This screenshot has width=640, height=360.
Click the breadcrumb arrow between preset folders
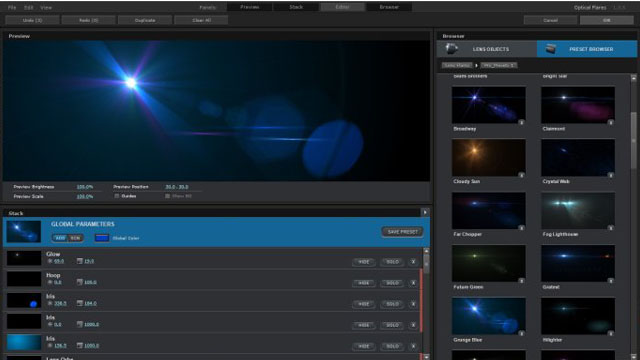point(476,65)
